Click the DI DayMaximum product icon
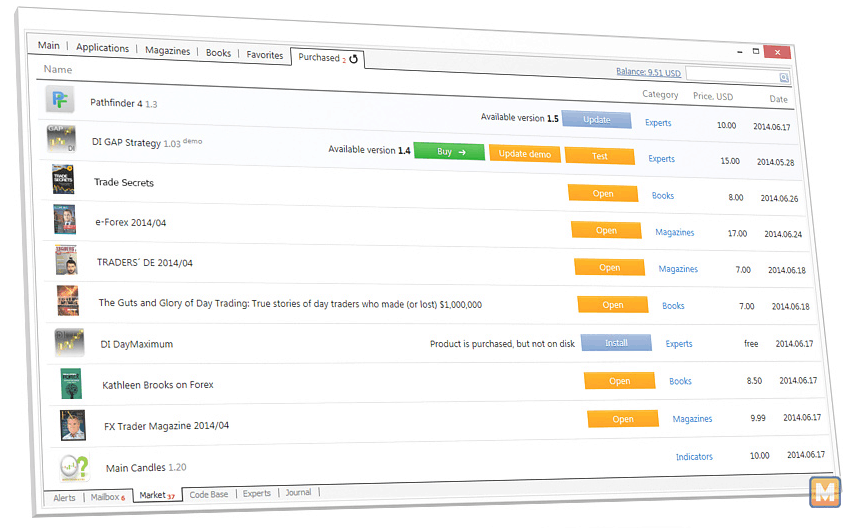 point(69,342)
